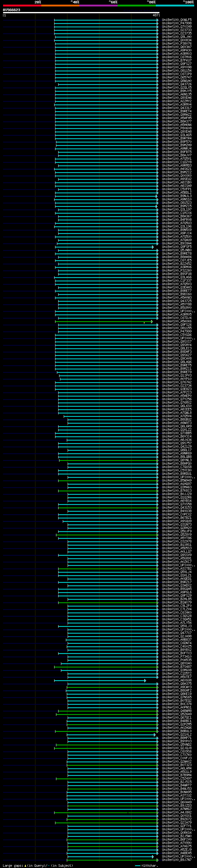Select the UniRef100_A7PZI3 label
Viewport: 197px width, 868px height.
click(x=177, y=393)
